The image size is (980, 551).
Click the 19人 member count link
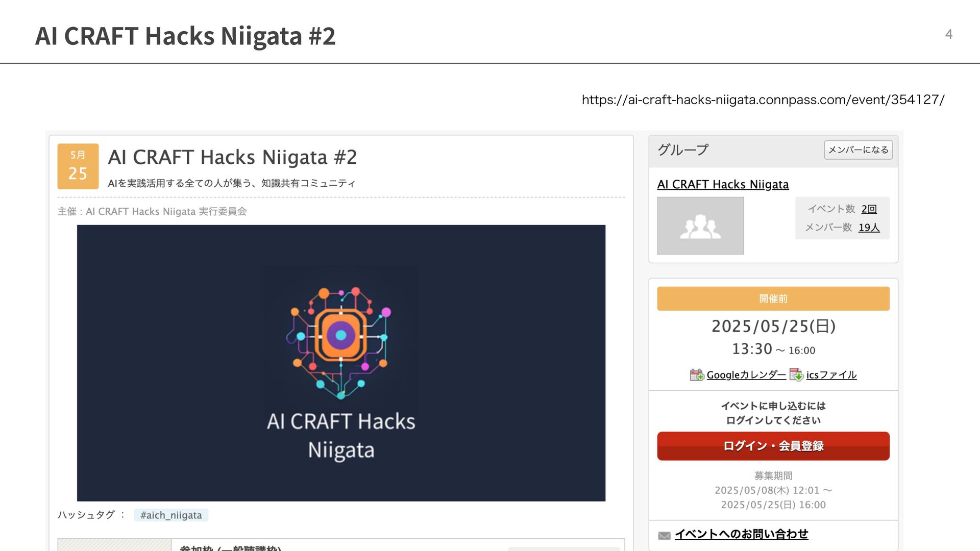tap(869, 227)
